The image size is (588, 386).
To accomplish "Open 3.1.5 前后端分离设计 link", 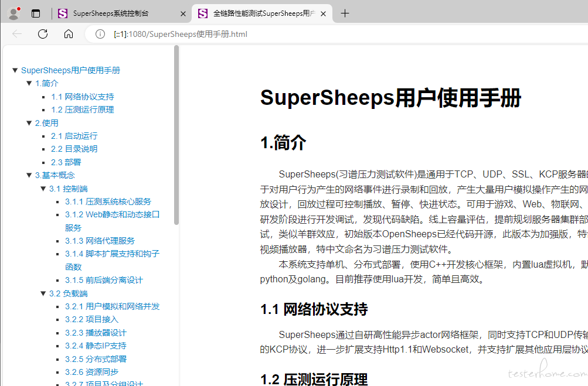I will point(104,280).
